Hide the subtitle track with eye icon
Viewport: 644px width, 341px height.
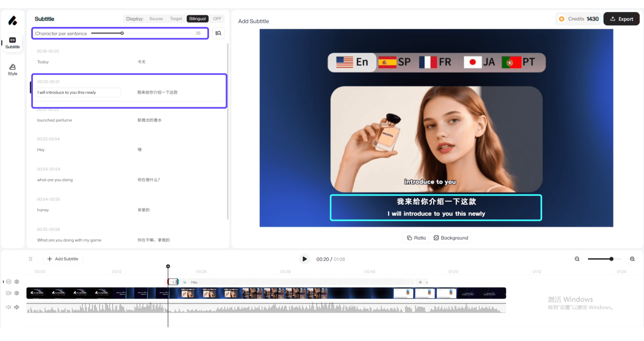(x=17, y=282)
